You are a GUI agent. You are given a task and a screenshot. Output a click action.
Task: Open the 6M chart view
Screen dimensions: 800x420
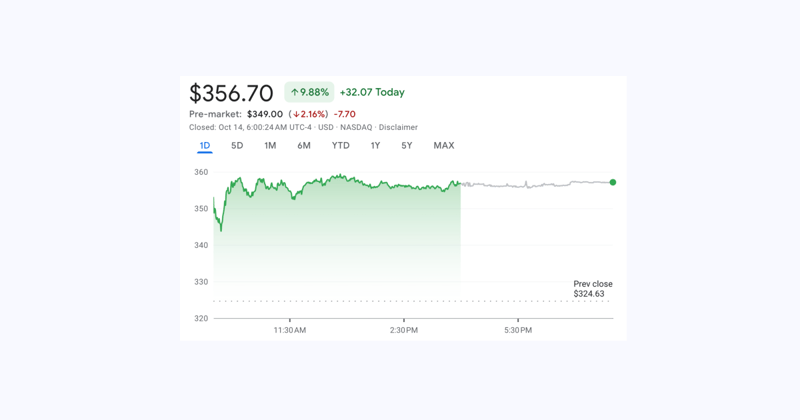tap(304, 146)
